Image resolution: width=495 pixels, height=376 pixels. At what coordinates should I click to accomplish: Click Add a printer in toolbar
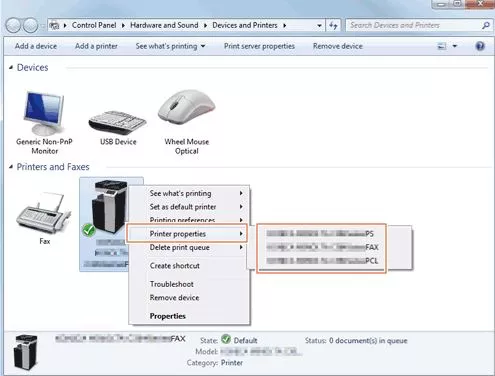(x=96, y=46)
